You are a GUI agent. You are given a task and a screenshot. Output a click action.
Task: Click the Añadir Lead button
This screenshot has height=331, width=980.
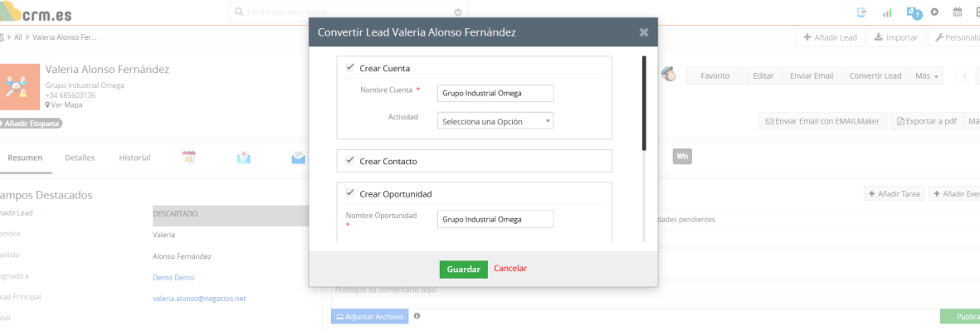pyautogui.click(x=830, y=37)
